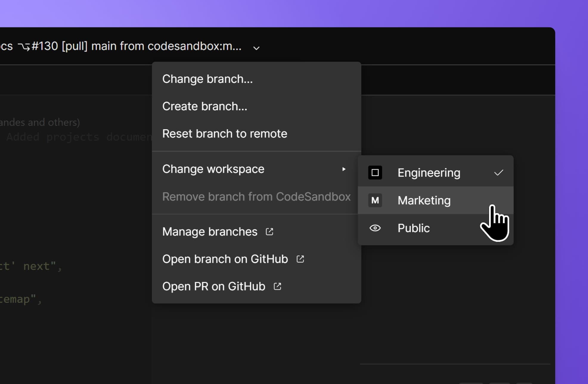Collapse the branch menu using the top chevron
The image size is (588, 384).
tap(256, 48)
